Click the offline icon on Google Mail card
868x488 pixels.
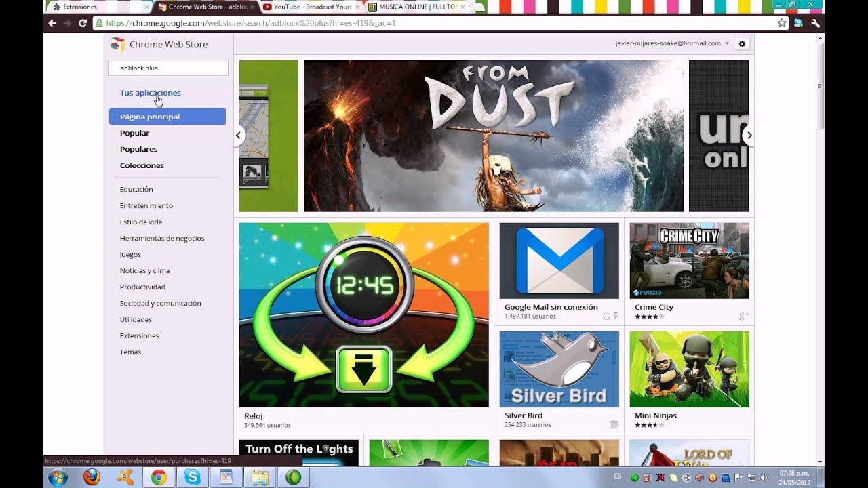616,317
